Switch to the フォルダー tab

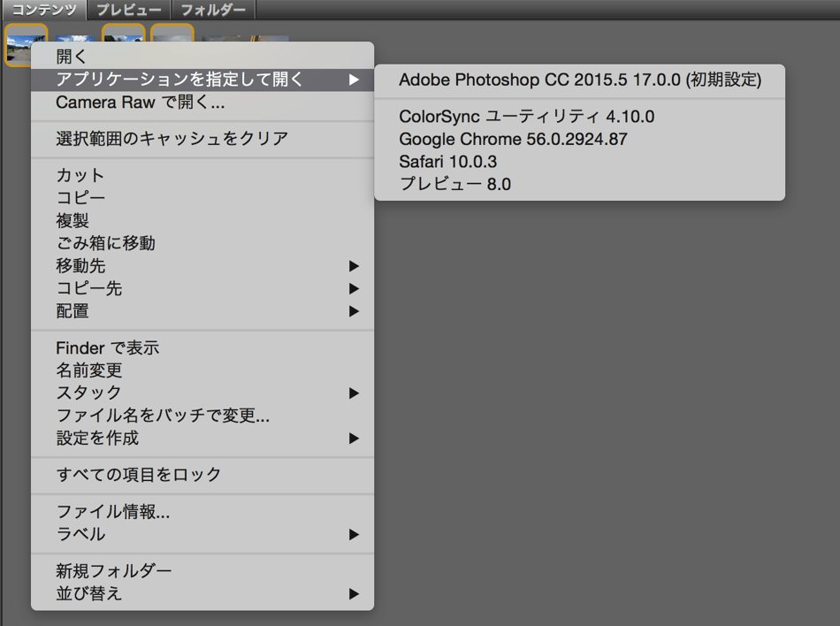[214, 10]
